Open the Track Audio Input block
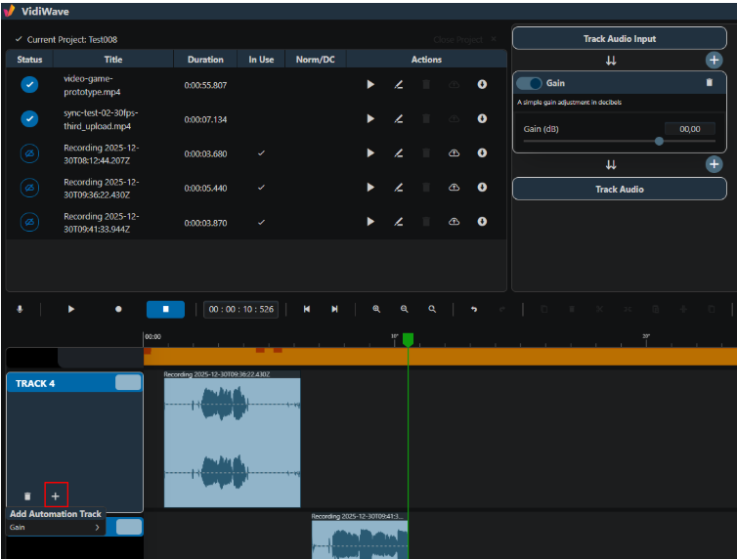The image size is (737, 560). [620, 39]
